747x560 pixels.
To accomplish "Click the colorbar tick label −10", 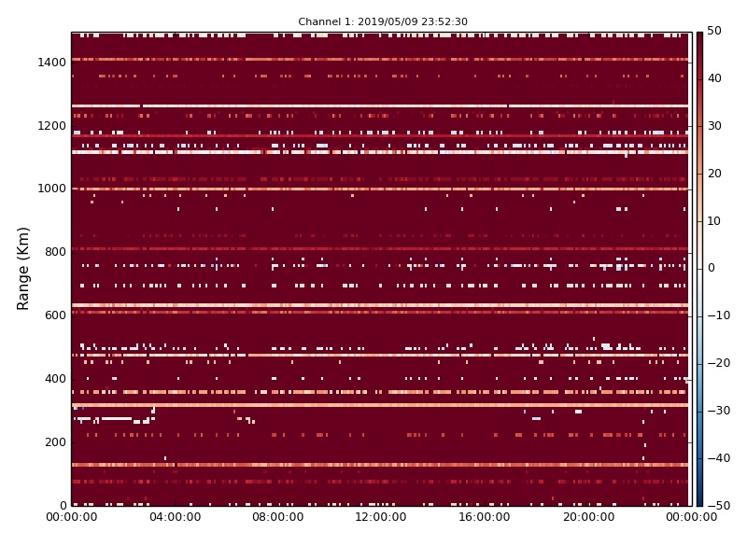I will 718,315.
